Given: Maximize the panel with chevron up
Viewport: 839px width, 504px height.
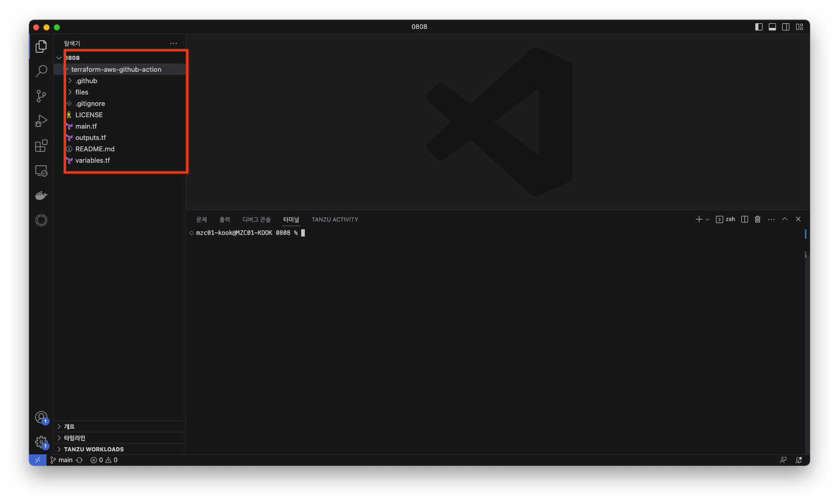Looking at the screenshot, I should click(x=785, y=219).
